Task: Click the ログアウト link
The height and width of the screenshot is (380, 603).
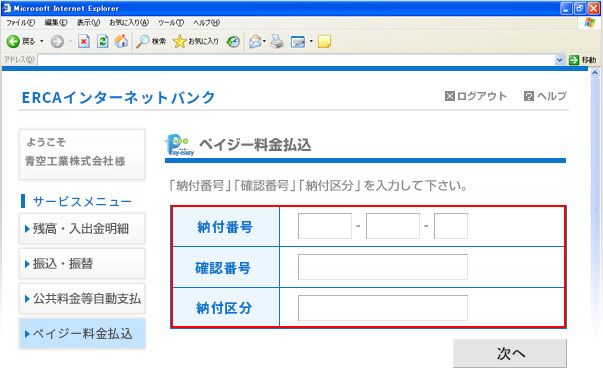Action: click(476, 96)
